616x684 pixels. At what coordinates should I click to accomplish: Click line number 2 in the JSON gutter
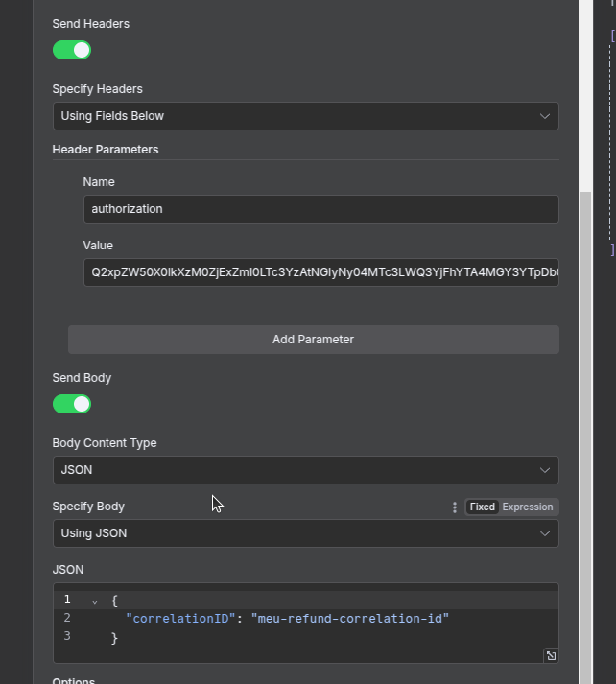point(67,619)
